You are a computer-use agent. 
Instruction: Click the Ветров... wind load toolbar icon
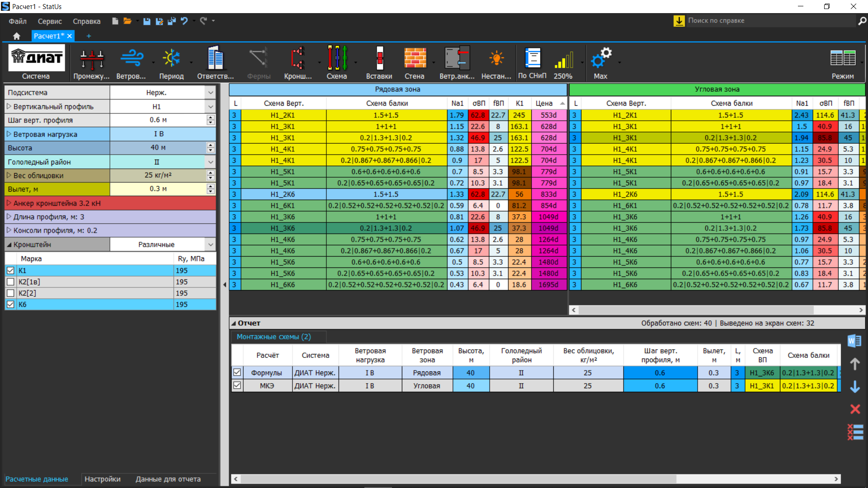pyautogui.click(x=131, y=59)
